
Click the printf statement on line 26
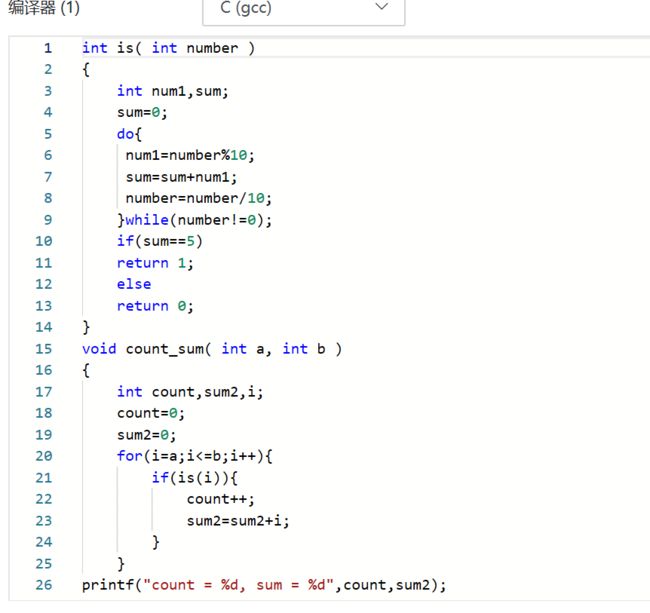[x=264, y=585]
